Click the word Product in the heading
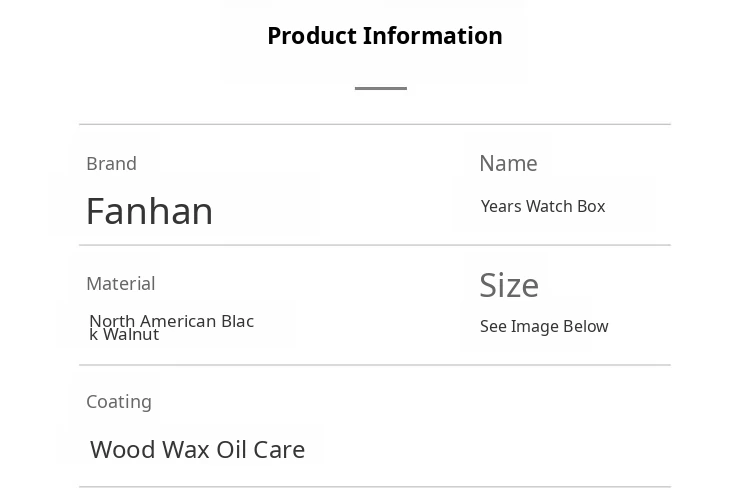This screenshot has height=498, width=750. pyautogui.click(x=312, y=36)
